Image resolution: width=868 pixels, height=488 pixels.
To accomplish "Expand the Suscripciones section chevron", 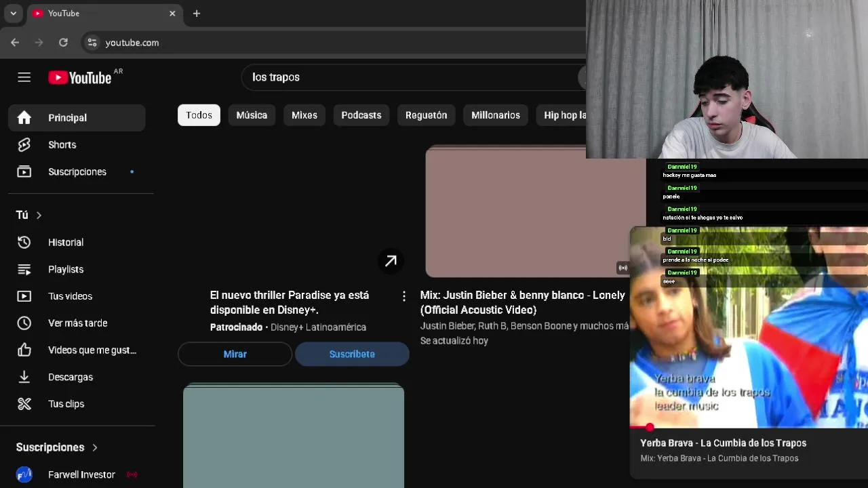I will (95, 447).
